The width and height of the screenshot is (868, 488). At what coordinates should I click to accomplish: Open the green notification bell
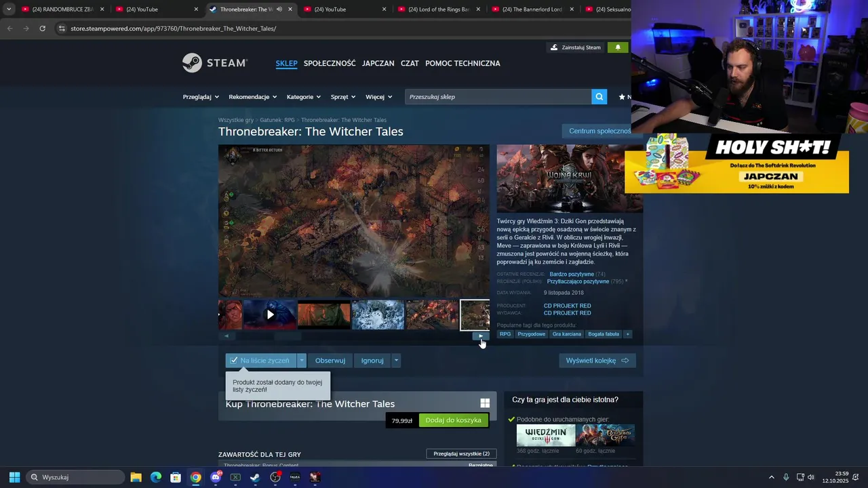[x=618, y=47]
